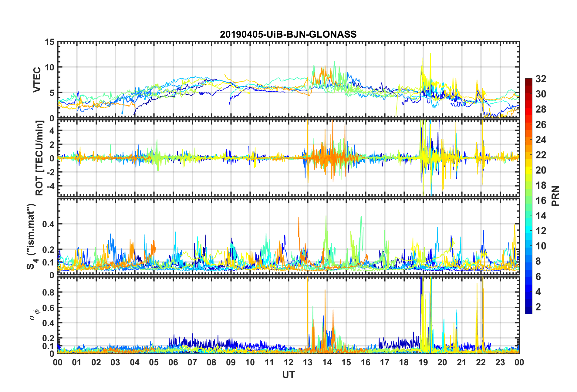Click x-axis tick label 06
577x392 pixels.
pos(173,362)
